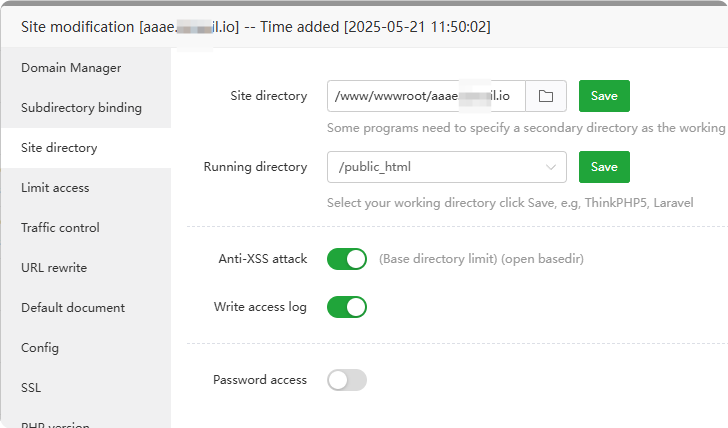
Task: Select the Site directory sidebar tab
Action: [59, 148]
